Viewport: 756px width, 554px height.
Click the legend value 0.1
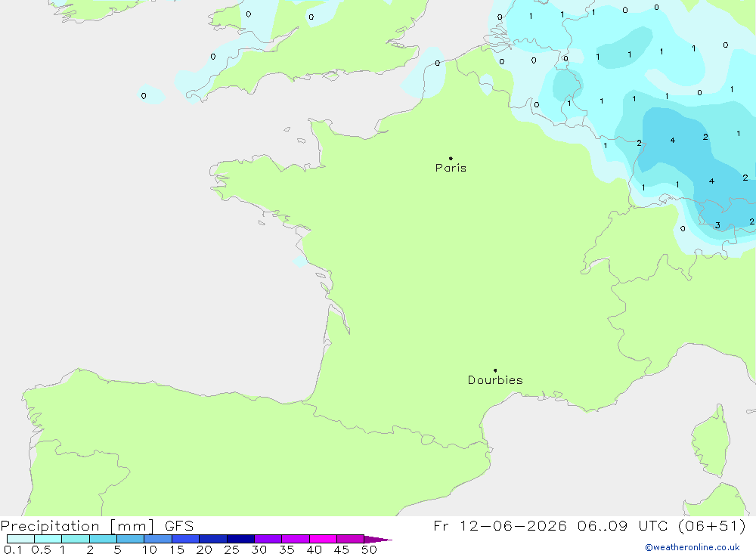(x=13, y=549)
